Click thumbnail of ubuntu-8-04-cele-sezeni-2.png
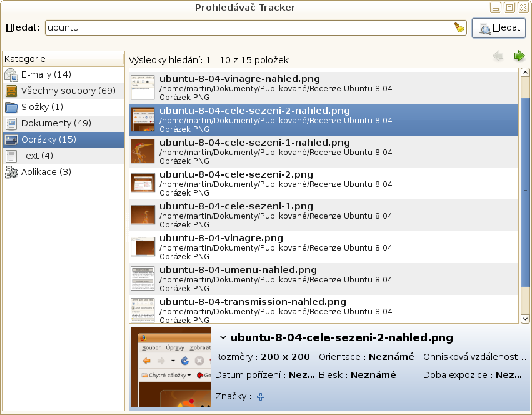The height and width of the screenshot is (415, 532). tap(143, 183)
